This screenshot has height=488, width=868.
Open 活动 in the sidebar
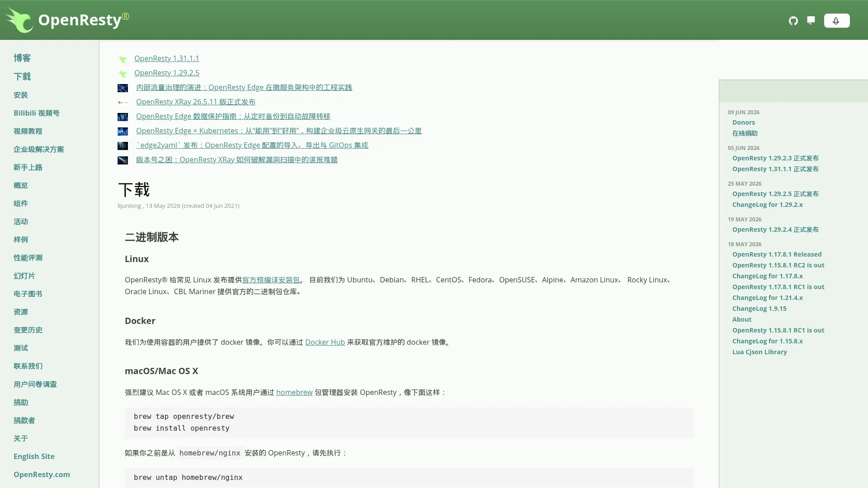(21, 221)
